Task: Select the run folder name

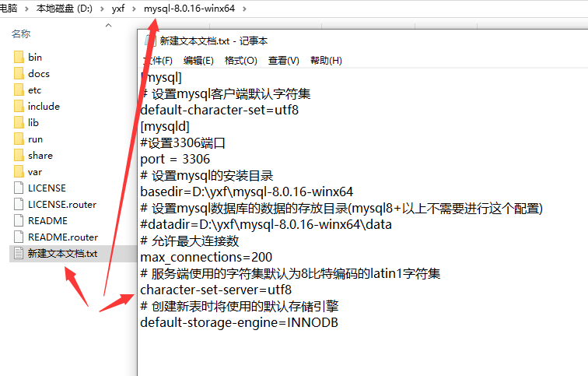Action: 35,139
